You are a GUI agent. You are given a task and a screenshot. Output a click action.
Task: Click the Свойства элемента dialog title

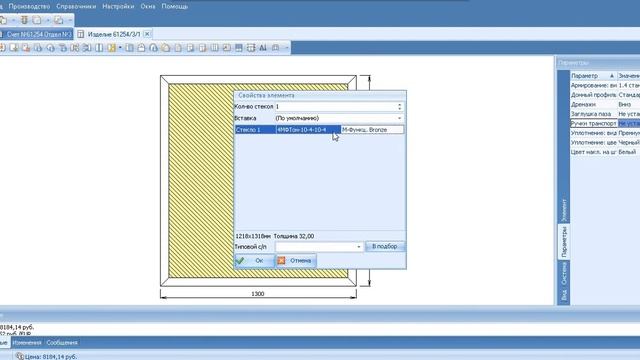click(266, 95)
